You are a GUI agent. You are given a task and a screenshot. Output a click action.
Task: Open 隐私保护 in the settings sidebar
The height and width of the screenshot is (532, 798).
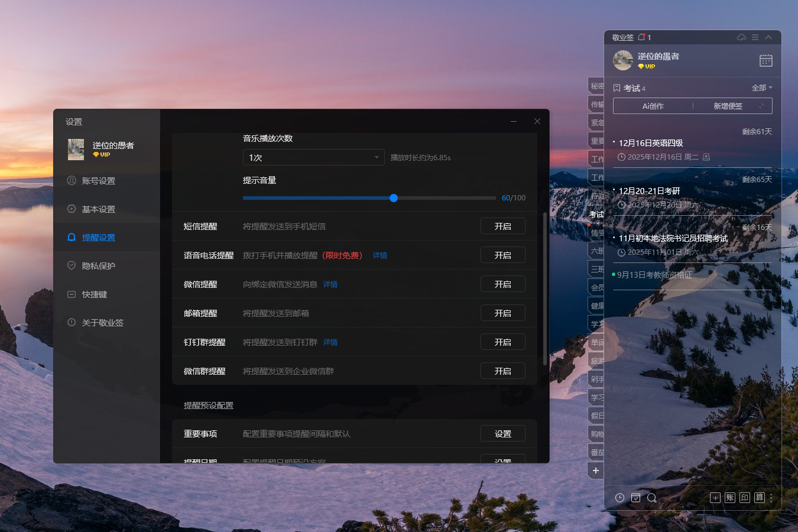98,266
